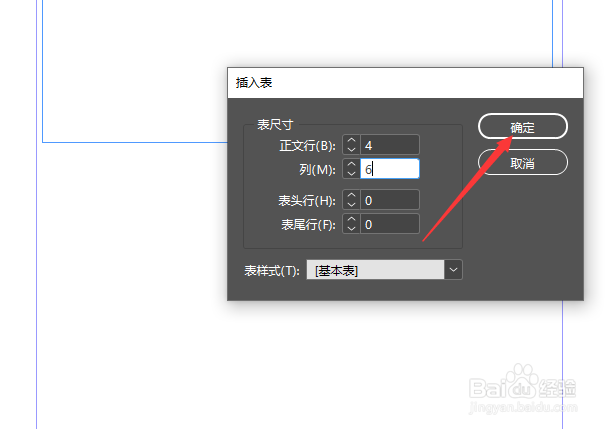The image size is (612, 429).
Task: Click the 表尾行(F): label
Action: click(x=308, y=224)
